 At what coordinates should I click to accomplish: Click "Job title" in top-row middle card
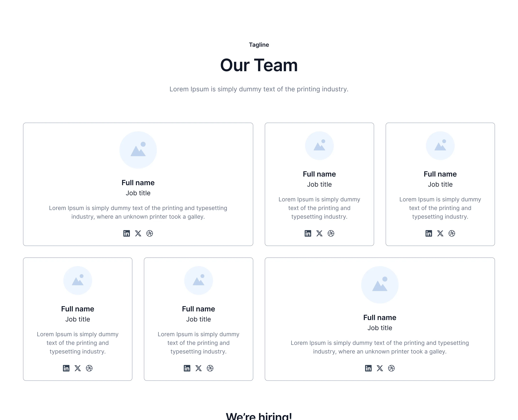pos(319,184)
